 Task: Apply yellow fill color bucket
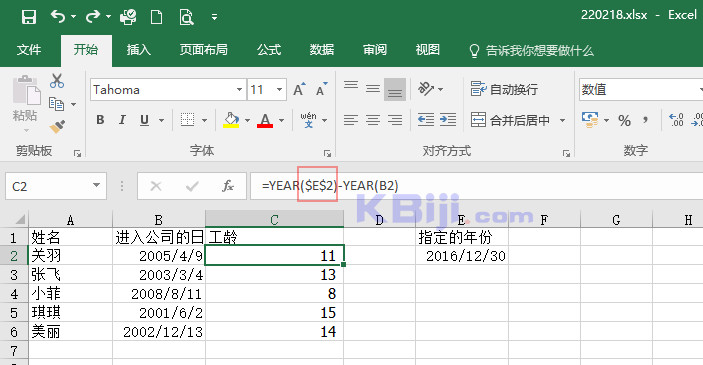pos(231,120)
